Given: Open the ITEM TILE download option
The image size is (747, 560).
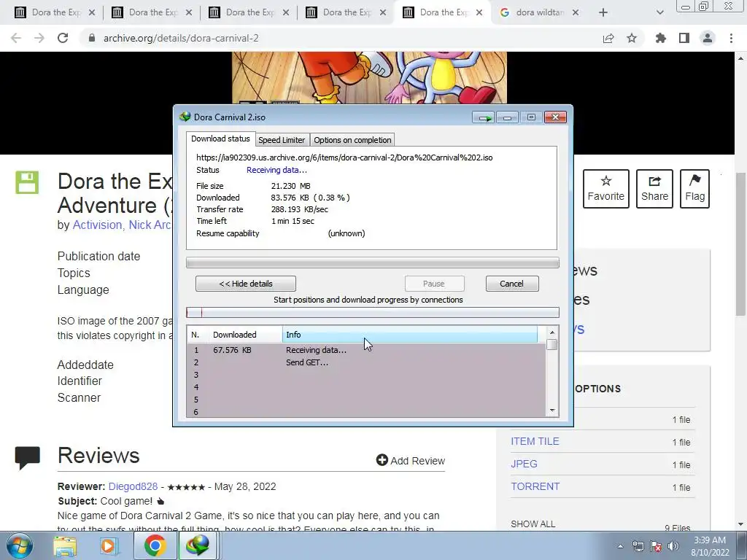Looking at the screenshot, I should [x=535, y=441].
